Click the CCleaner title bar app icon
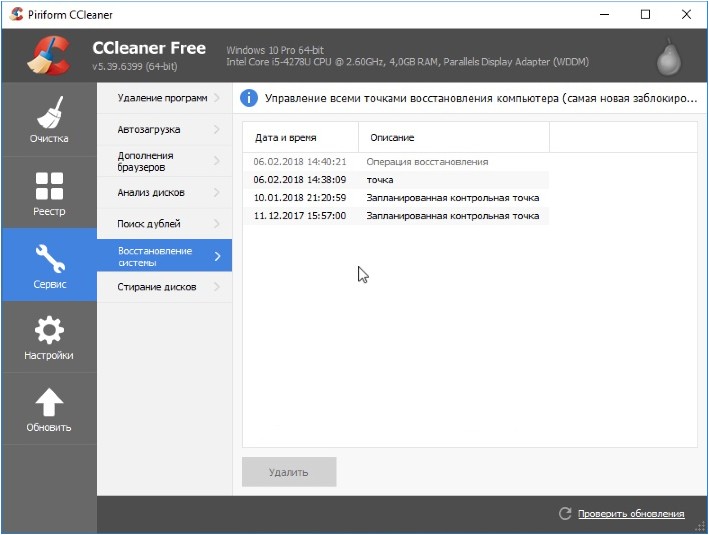Image resolution: width=709 pixels, height=535 pixels. (x=16, y=14)
